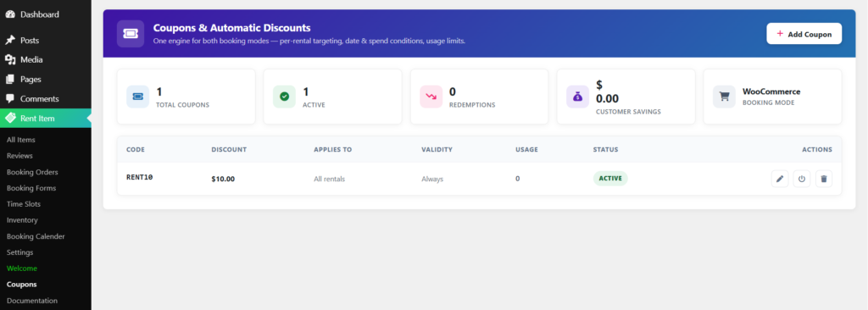868x310 pixels.
Task: Click the USAGE column header
Action: 526,149
